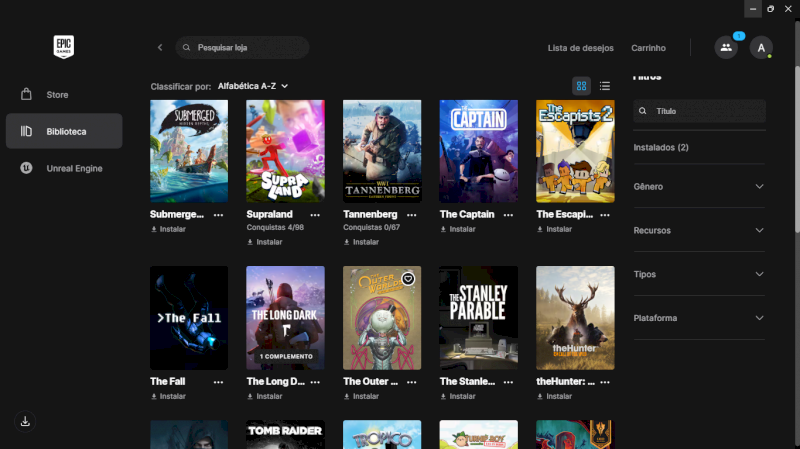Click the vertical scrollbar
The width and height of the screenshot is (800, 449).
coord(797,148)
